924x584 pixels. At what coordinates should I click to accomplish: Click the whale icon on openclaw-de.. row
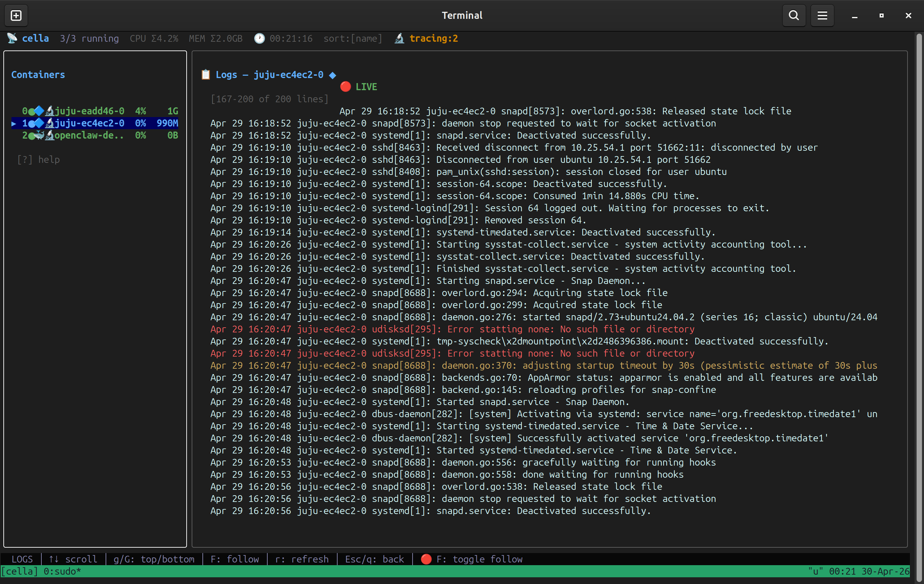click(39, 135)
